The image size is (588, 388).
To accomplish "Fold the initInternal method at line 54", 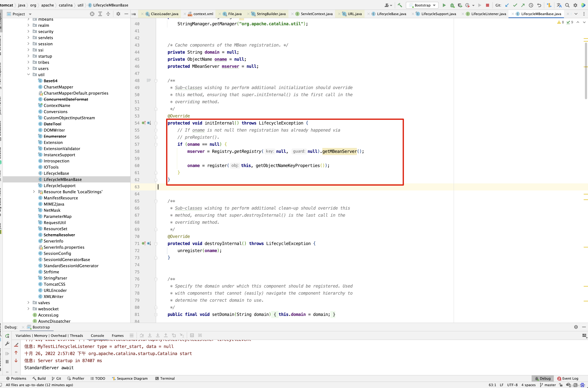I will (156, 123).
